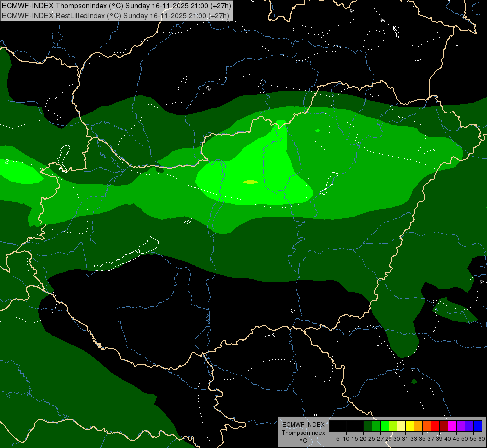The width and height of the screenshot is (487, 448).
Task: Click the legend tick value 55
Action: (x=473, y=439)
